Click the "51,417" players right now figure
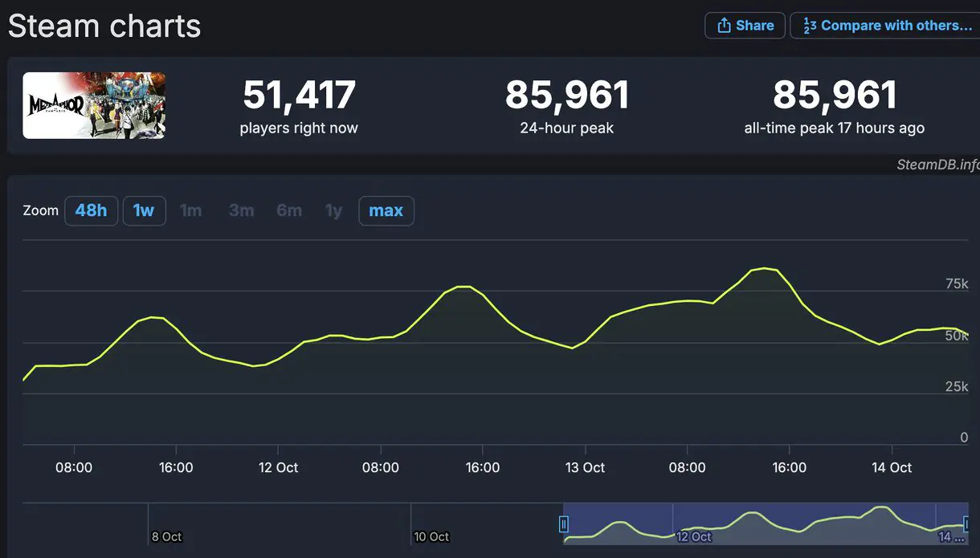 coord(299,96)
